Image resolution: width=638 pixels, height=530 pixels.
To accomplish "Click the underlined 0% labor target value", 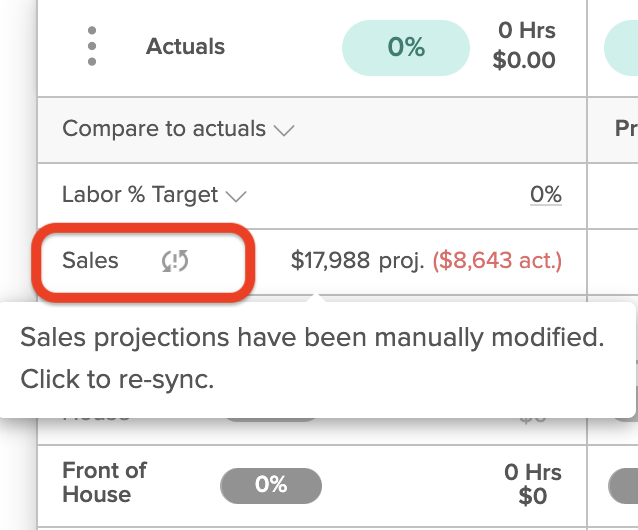I will coord(546,194).
